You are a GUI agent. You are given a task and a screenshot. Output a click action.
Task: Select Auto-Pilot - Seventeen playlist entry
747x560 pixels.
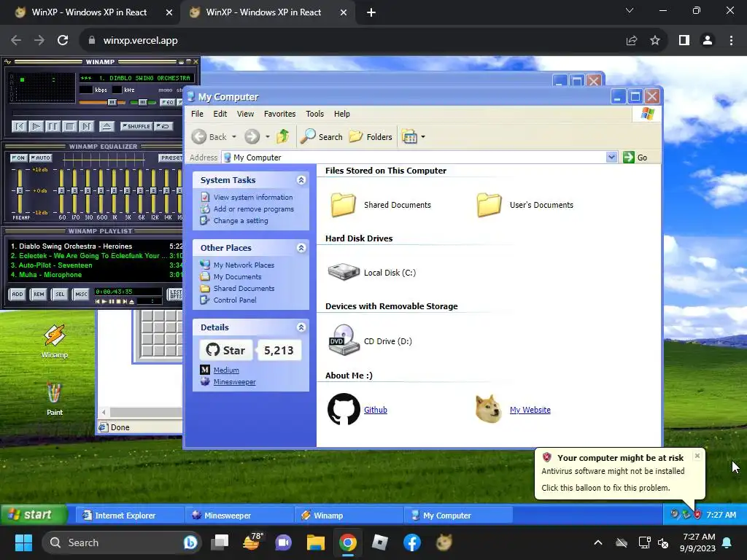[x=96, y=265]
